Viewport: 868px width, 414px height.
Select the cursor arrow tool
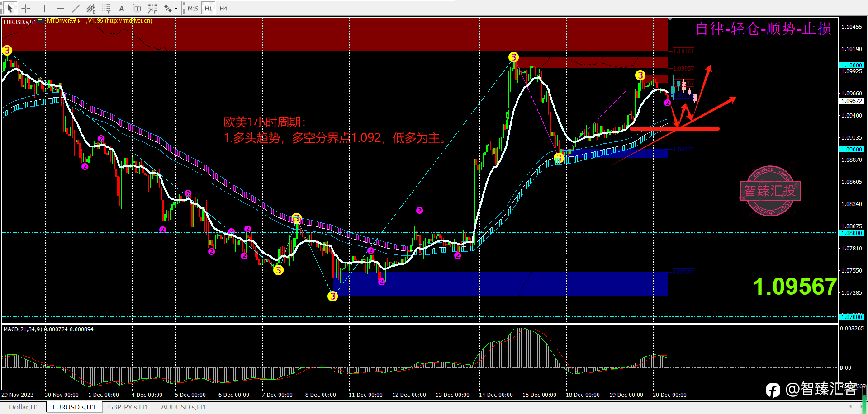pyautogui.click(x=10, y=8)
